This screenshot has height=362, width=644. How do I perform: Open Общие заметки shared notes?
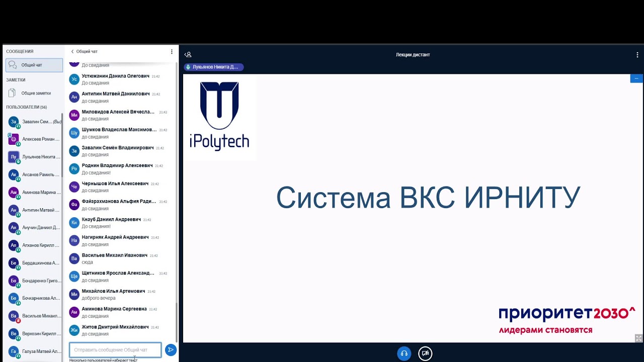pos(34,93)
